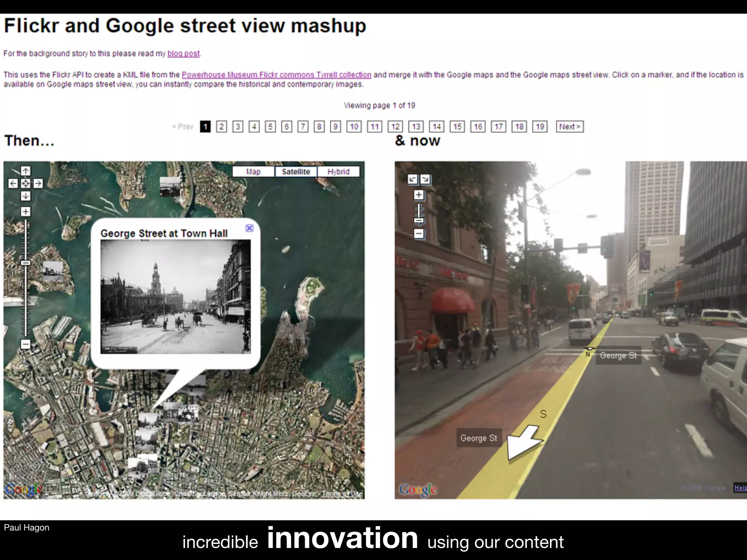
Task: Rotate street view left arrow icon
Action: 413,179
